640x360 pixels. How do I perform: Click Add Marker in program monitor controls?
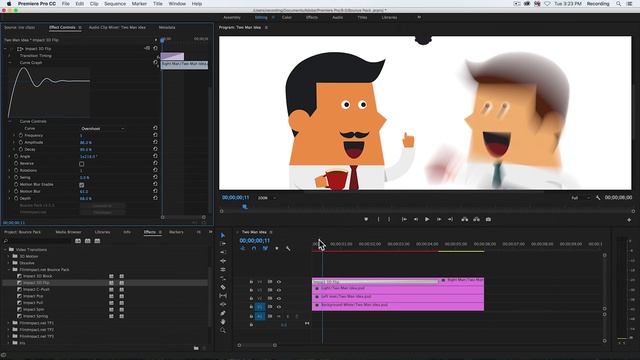(x=366, y=219)
